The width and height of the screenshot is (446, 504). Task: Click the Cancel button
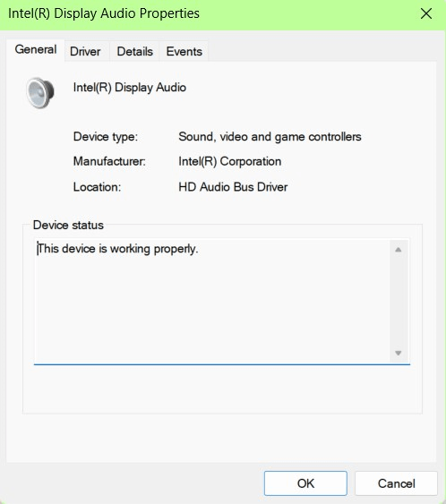(x=396, y=483)
